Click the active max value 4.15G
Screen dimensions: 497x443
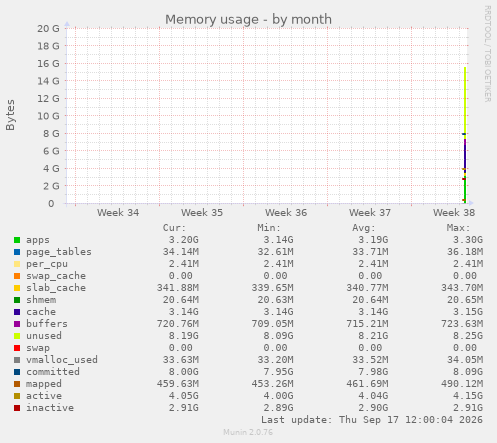pos(468,396)
